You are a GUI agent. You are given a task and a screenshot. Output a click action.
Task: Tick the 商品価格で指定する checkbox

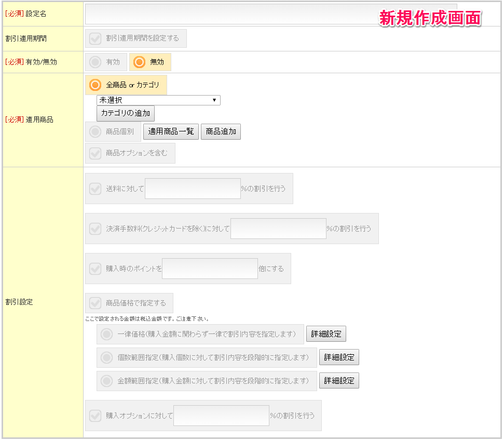96,303
